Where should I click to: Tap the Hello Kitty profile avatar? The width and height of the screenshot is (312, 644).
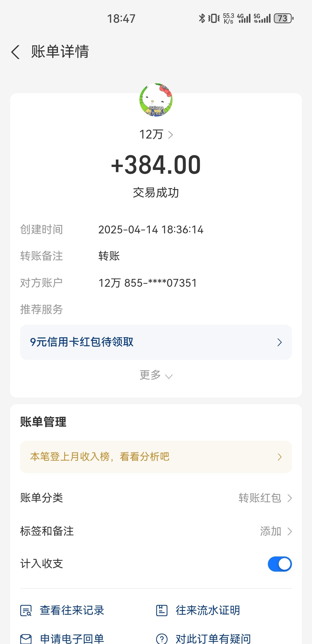click(156, 100)
